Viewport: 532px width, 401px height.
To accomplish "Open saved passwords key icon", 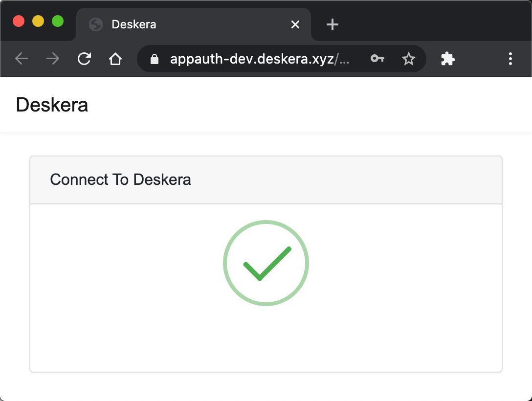I will tap(377, 59).
